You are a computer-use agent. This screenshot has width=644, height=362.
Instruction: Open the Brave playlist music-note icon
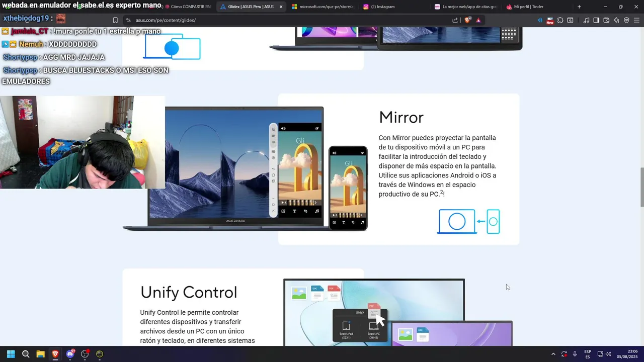(x=586, y=20)
